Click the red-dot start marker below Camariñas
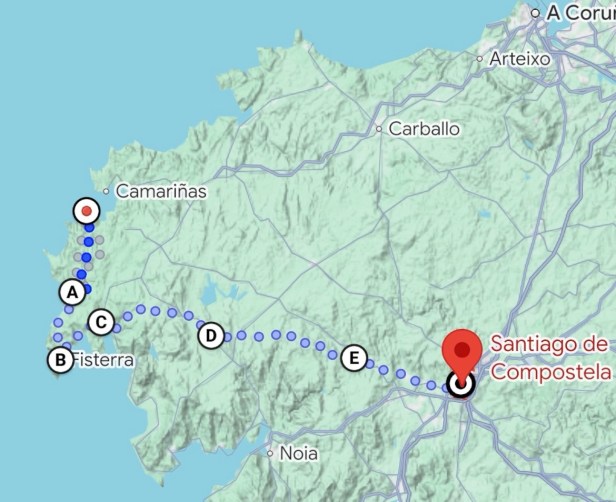The height and width of the screenshot is (502, 616). point(86,211)
